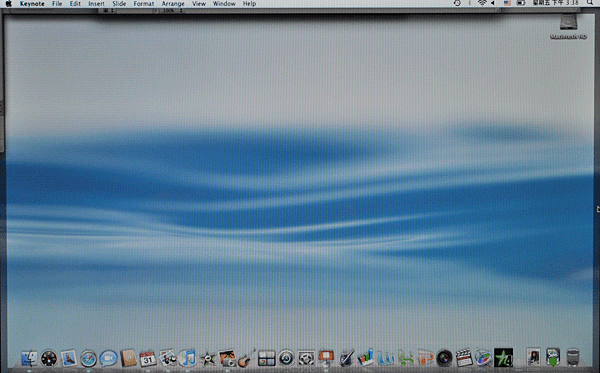Click the Time Machine menu bar icon

click(x=457, y=3)
